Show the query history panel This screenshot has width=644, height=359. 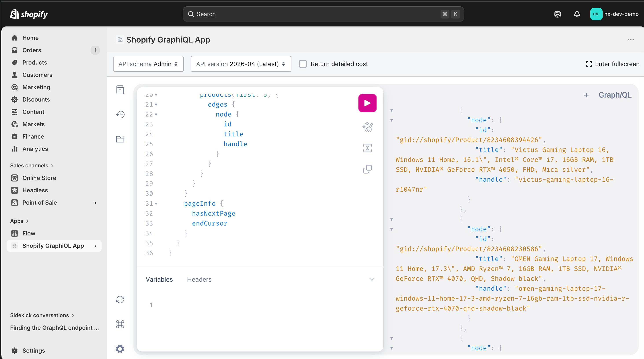120,114
